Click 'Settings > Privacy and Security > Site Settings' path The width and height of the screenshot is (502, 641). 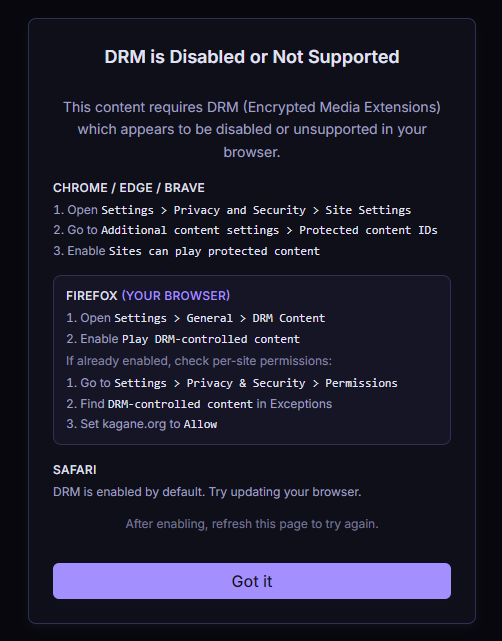256,210
